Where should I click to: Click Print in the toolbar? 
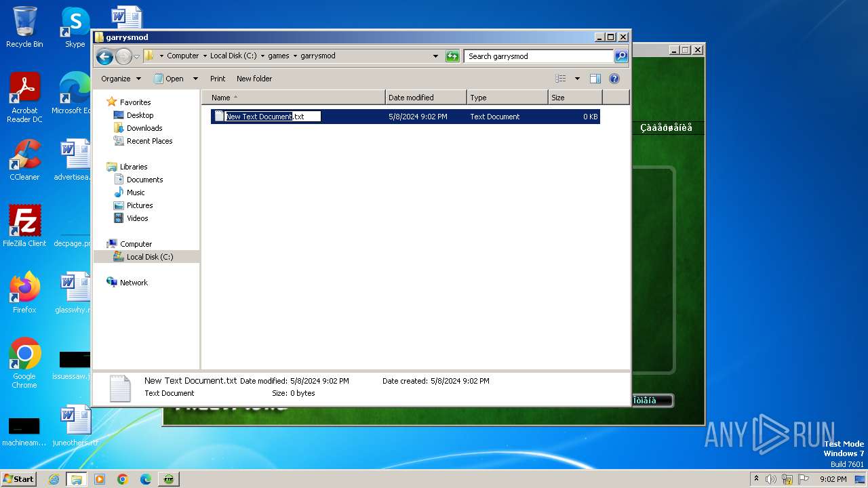(218, 79)
